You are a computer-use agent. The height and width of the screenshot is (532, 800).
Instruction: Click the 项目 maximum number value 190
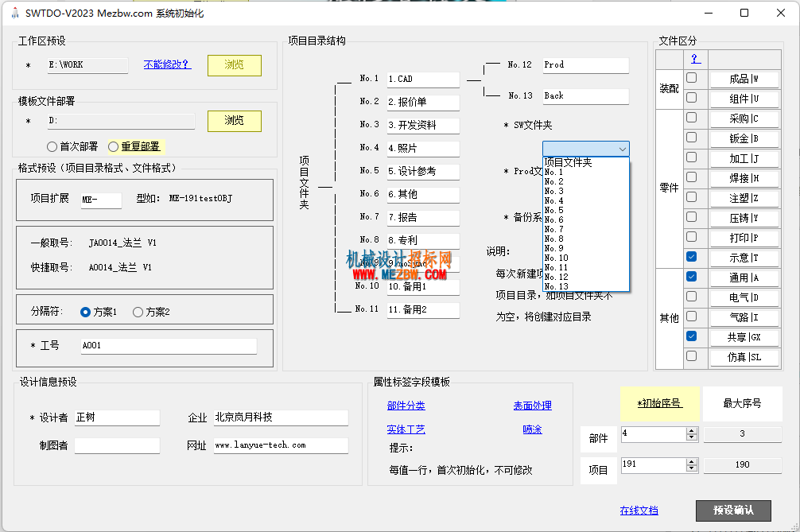(x=743, y=464)
